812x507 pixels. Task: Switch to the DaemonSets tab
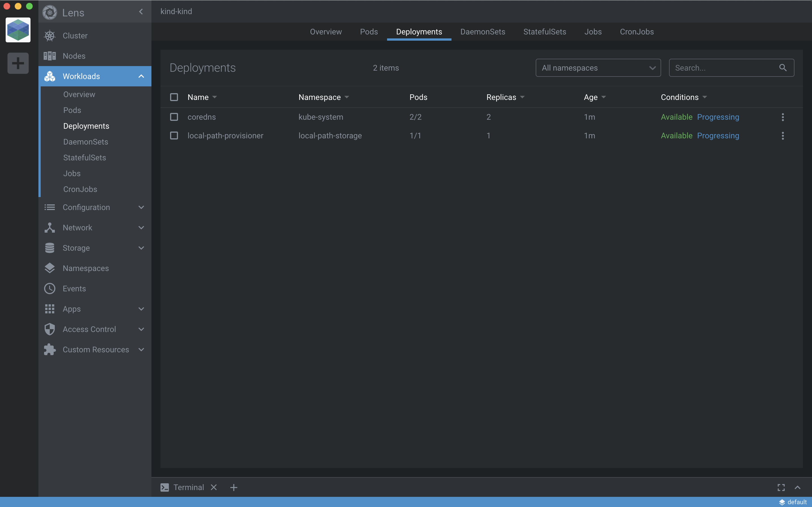coord(482,32)
